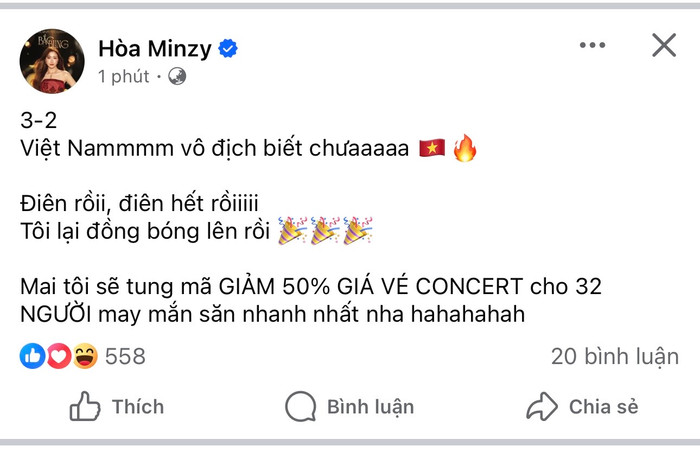
Task: Click the red heart reaction icon
Action: (x=58, y=356)
